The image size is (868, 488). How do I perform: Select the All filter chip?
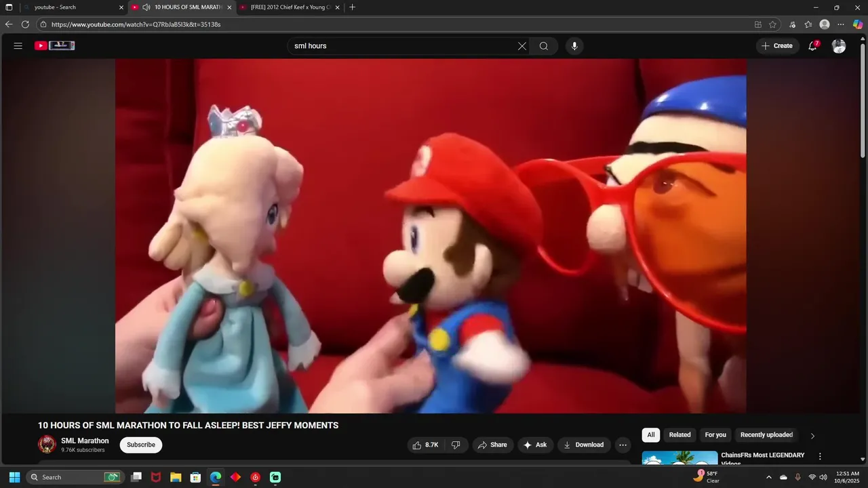click(x=651, y=435)
